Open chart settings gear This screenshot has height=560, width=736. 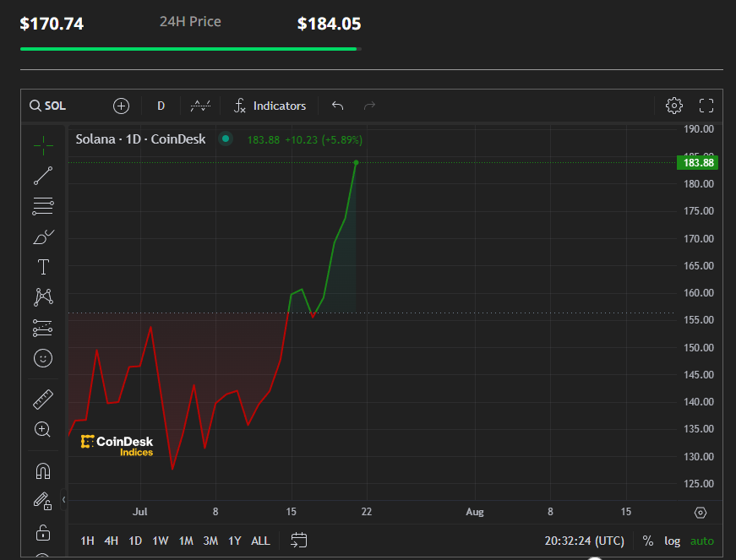674,106
